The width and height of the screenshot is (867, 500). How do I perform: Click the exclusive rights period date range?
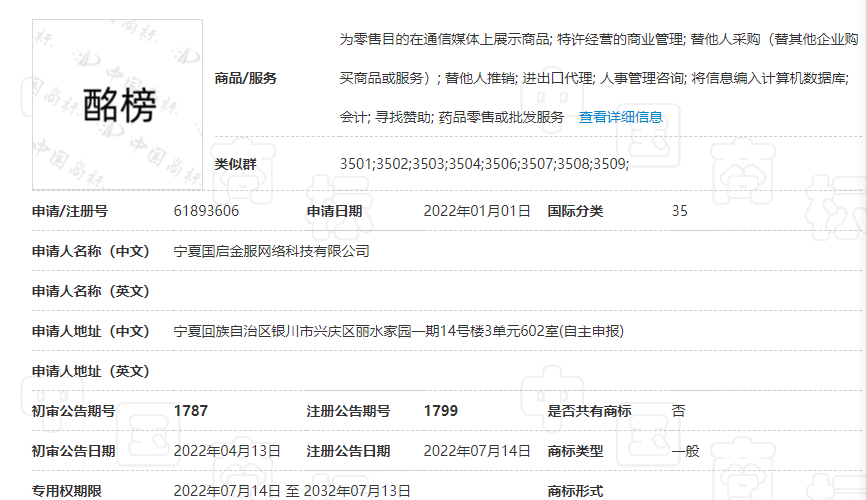[292, 491]
